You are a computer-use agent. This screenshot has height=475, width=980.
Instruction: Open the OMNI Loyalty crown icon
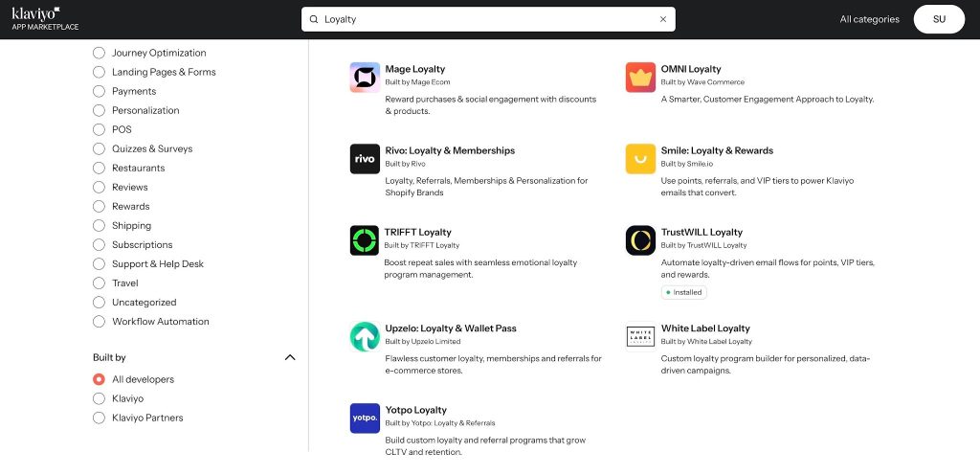tap(640, 78)
